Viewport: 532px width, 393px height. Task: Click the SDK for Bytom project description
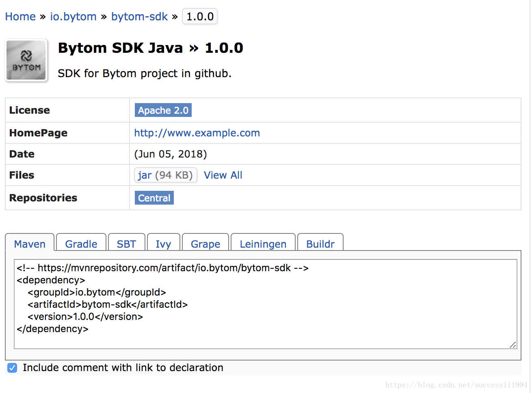[145, 73]
